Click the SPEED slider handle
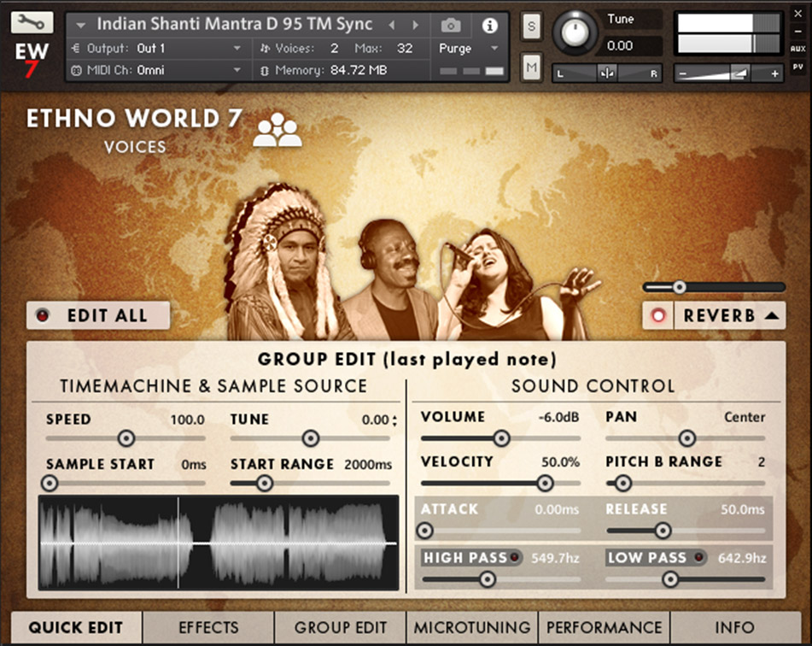 (126, 438)
